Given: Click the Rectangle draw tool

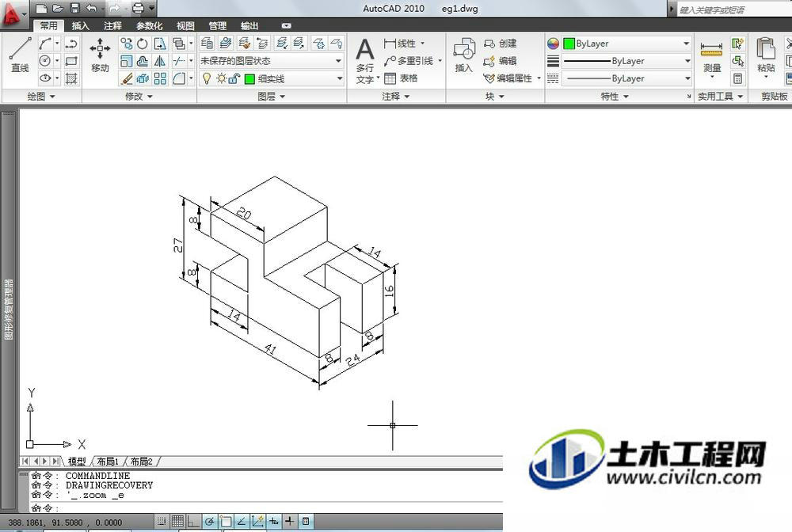Looking at the screenshot, I should (x=71, y=61).
